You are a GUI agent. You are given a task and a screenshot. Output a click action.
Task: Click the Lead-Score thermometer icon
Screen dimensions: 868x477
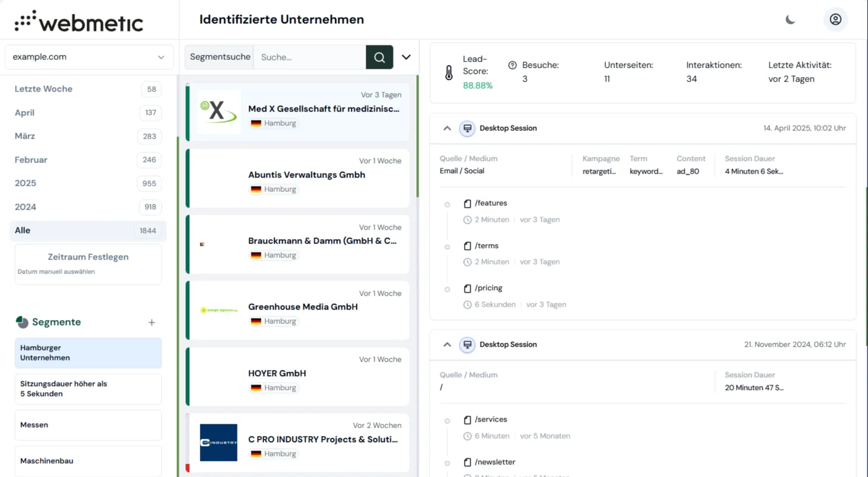point(448,73)
